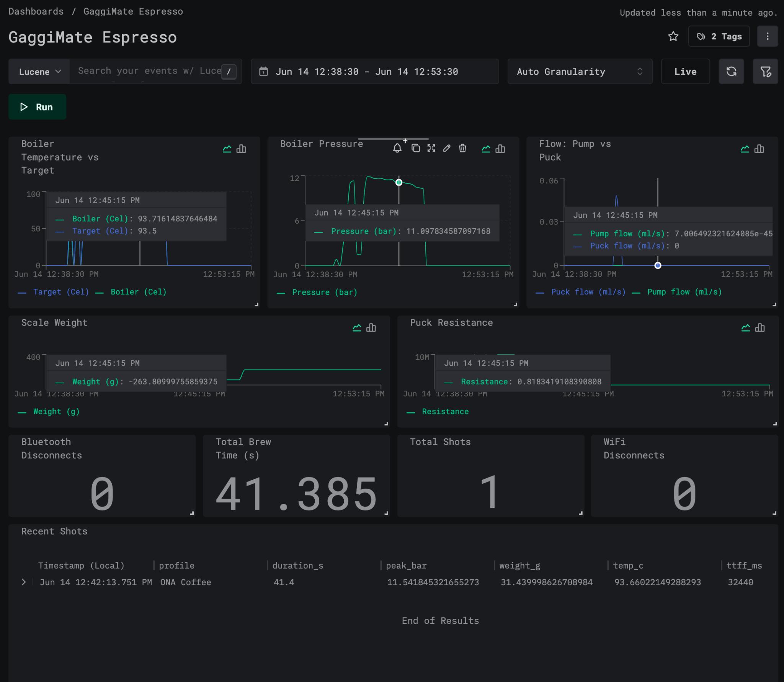Click the Timestamp (Local) column header

[x=81, y=566]
